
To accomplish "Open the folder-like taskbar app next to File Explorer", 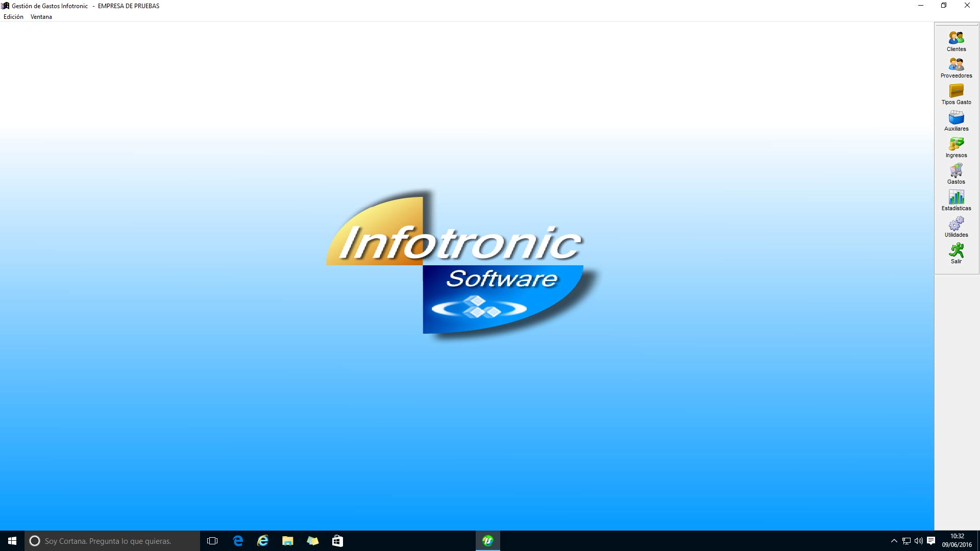I will (x=312, y=541).
